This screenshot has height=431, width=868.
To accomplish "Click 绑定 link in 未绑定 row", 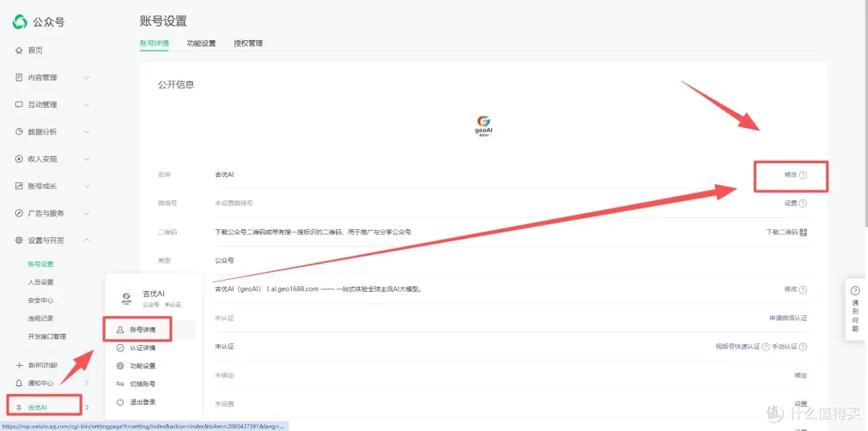I will (x=800, y=376).
